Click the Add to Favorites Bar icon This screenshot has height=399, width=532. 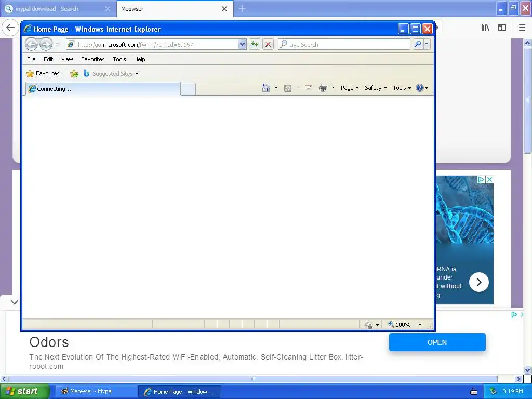74,73
